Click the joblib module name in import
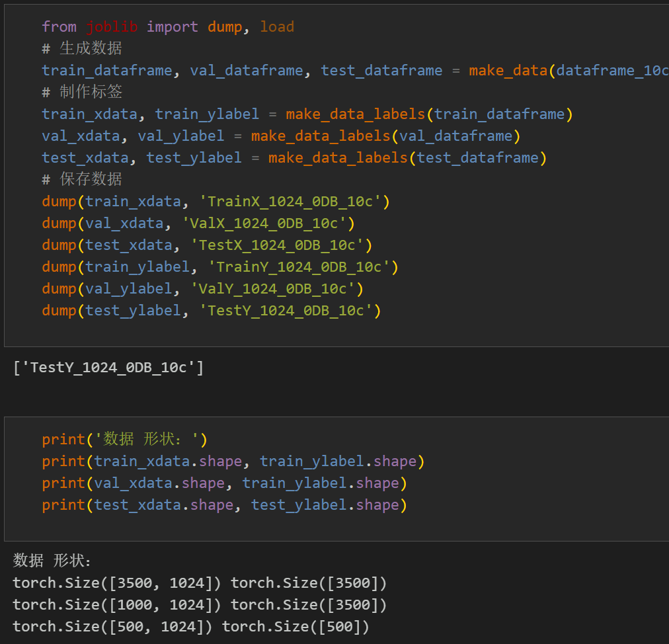The image size is (669, 644). pyautogui.click(x=112, y=26)
